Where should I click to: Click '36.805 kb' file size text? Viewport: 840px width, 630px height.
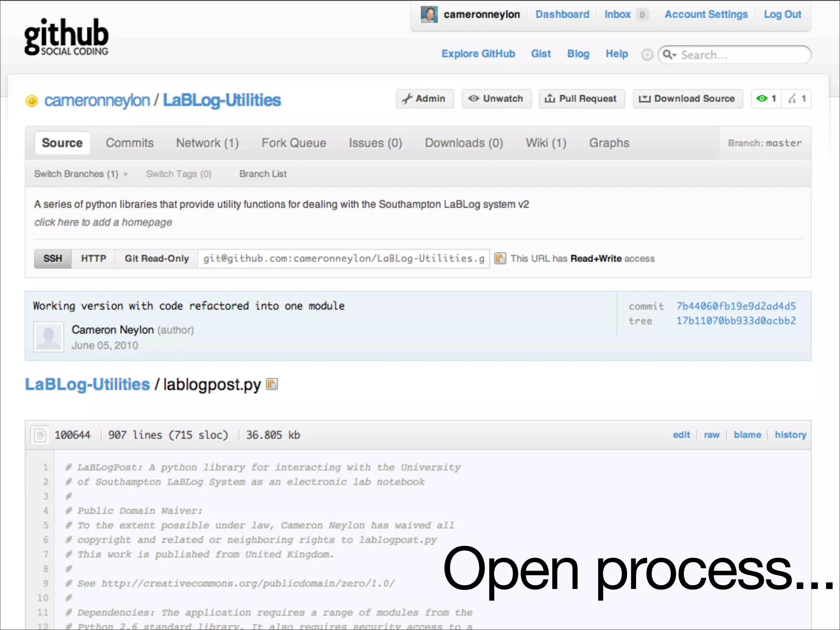click(x=273, y=435)
